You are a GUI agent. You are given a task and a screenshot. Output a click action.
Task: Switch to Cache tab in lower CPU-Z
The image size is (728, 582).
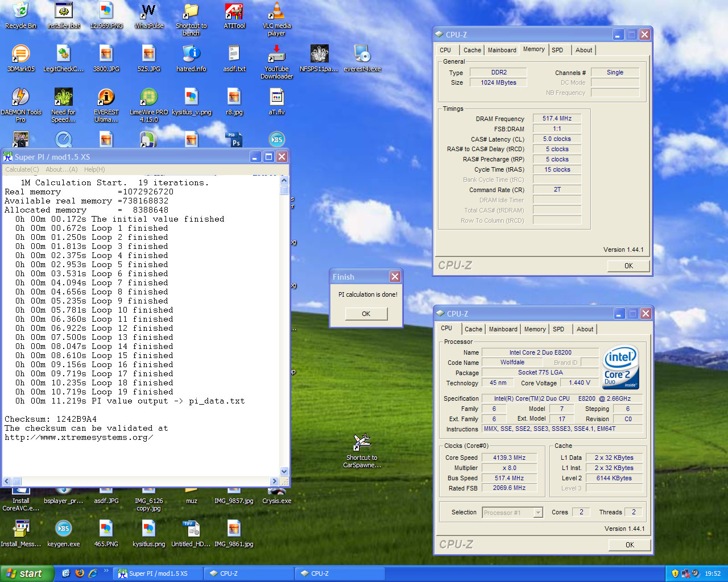click(x=473, y=329)
